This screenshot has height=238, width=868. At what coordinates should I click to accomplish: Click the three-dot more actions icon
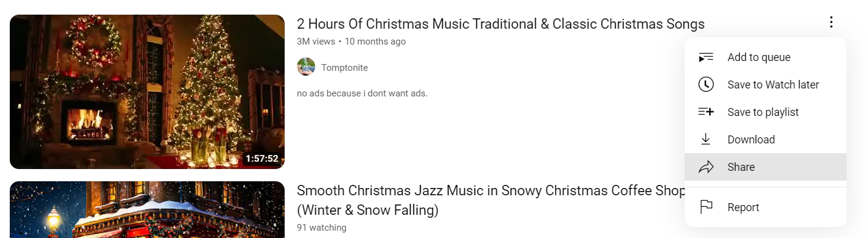[x=831, y=23]
